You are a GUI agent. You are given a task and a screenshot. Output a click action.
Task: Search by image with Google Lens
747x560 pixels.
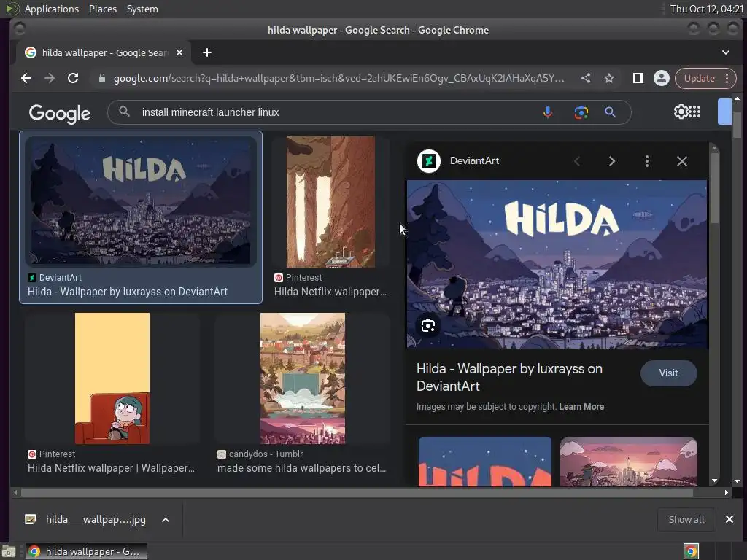[x=581, y=112]
